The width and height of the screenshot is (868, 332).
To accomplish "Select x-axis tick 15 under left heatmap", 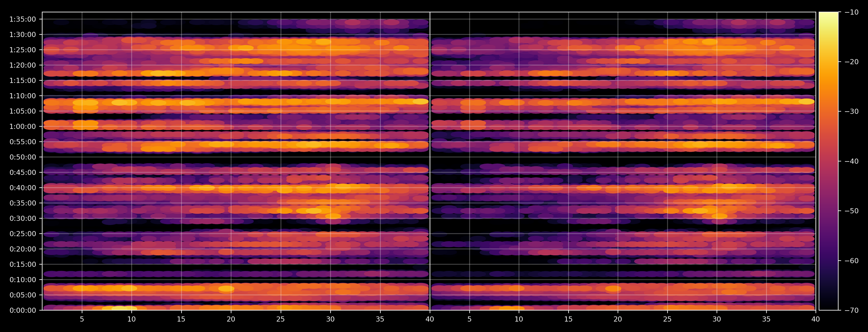I will click(x=181, y=319).
